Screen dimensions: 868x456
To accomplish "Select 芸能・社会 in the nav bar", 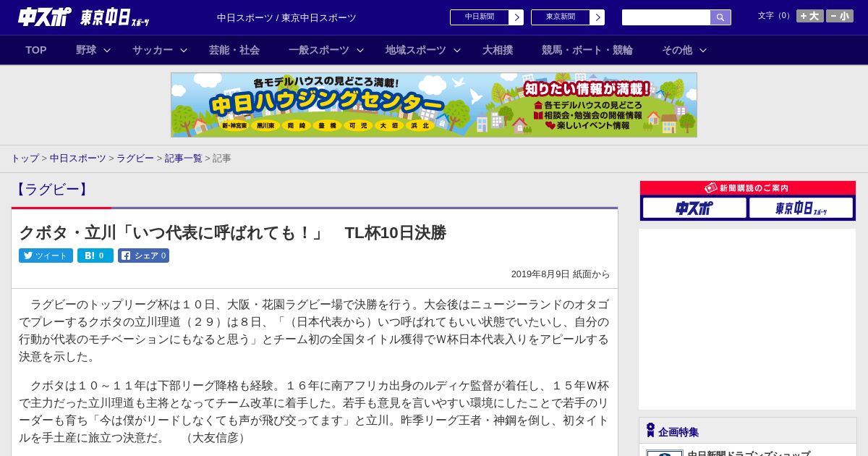I will (x=234, y=50).
